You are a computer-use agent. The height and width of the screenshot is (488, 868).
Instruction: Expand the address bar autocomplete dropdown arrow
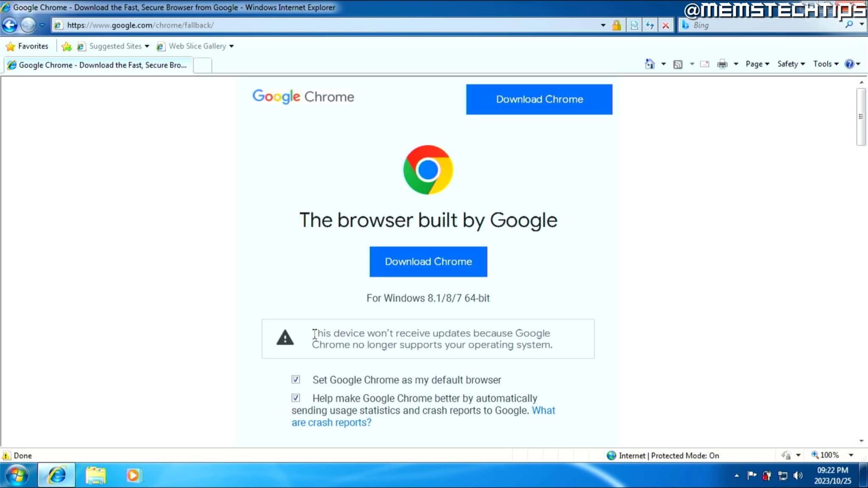pos(603,25)
